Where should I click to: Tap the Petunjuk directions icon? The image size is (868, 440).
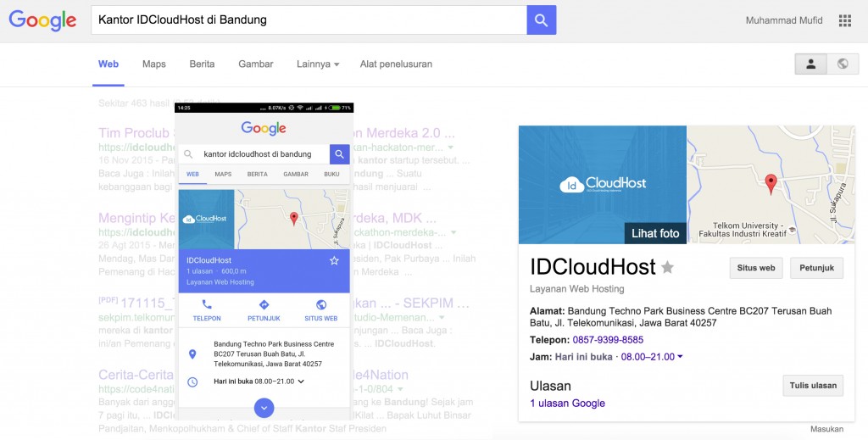coord(264,304)
